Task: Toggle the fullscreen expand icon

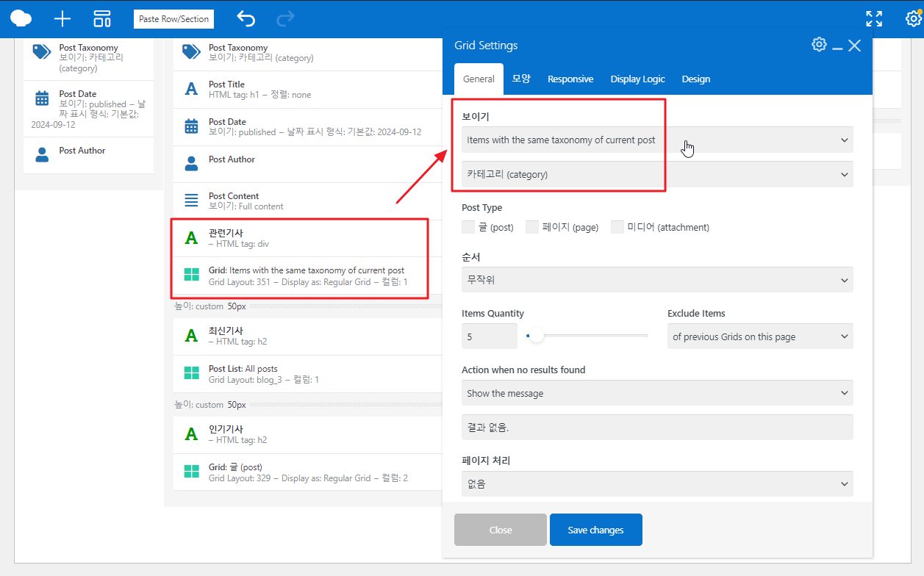Action: tap(874, 18)
